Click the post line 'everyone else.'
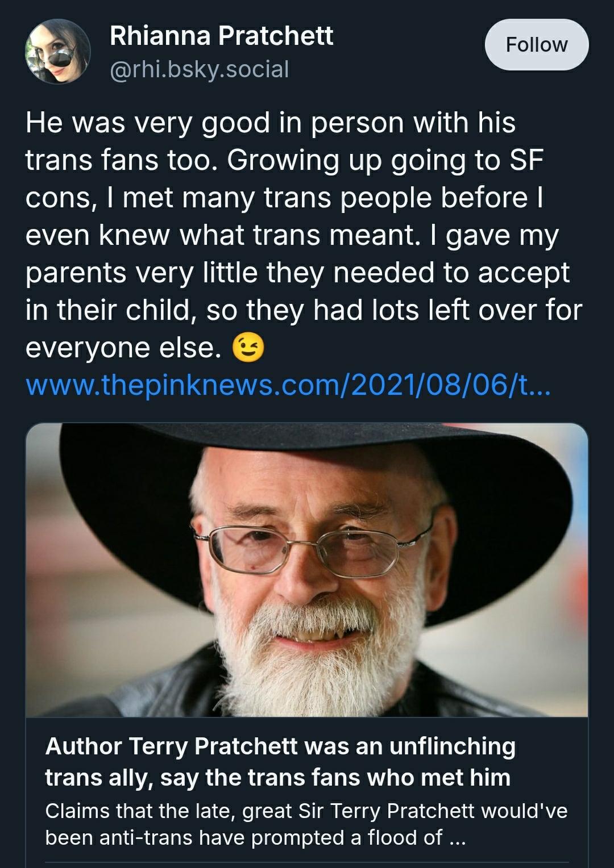 (x=123, y=349)
